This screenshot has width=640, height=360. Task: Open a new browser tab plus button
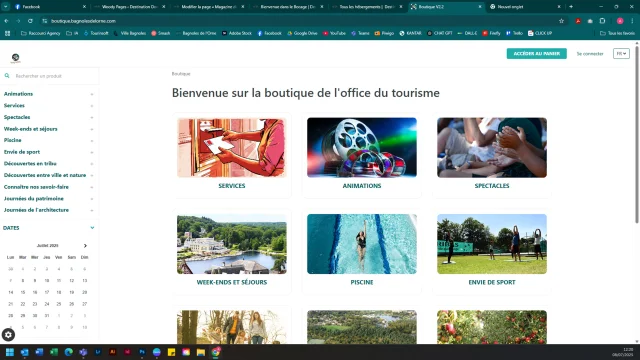point(571,7)
